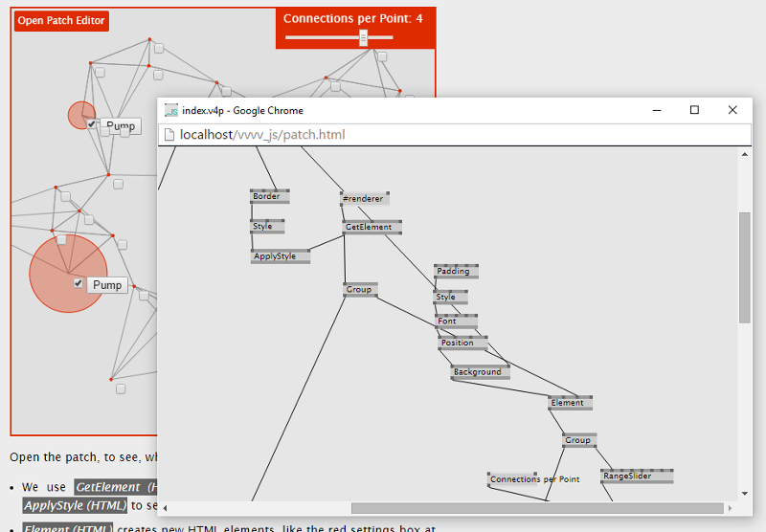Image resolution: width=766 pixels, height=532 pixels.
Task: Click the RangeSlider node
Action: (637, 476)
